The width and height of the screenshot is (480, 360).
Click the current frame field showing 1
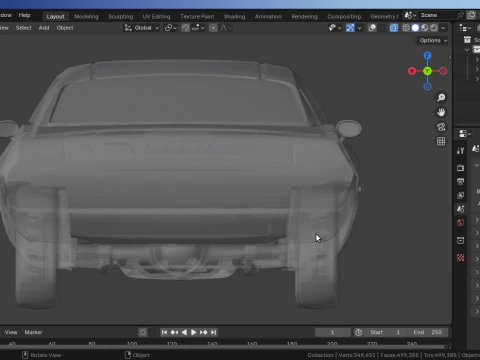point(333,332)
